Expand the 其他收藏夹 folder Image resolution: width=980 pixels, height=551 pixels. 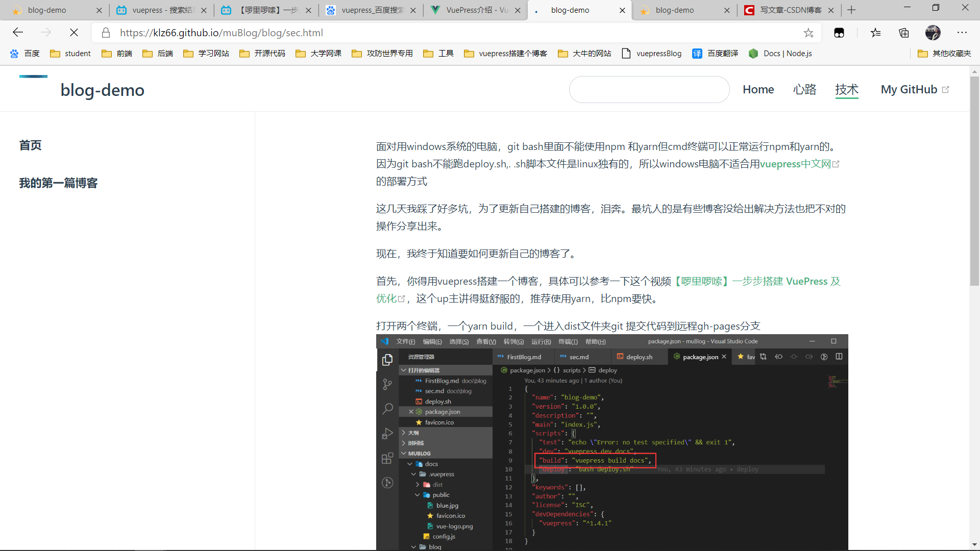944,54
